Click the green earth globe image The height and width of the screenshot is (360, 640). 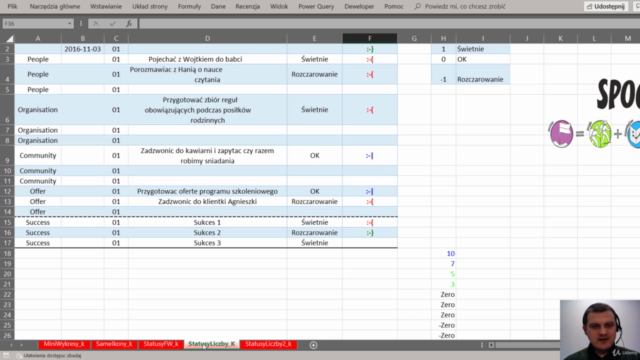[600, 133]
